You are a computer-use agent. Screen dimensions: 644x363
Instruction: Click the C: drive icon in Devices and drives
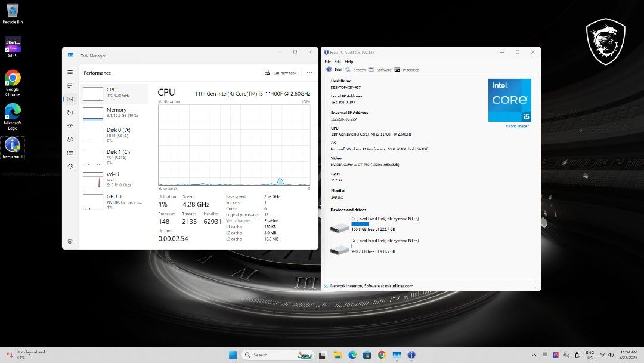(x=340, y=227)
